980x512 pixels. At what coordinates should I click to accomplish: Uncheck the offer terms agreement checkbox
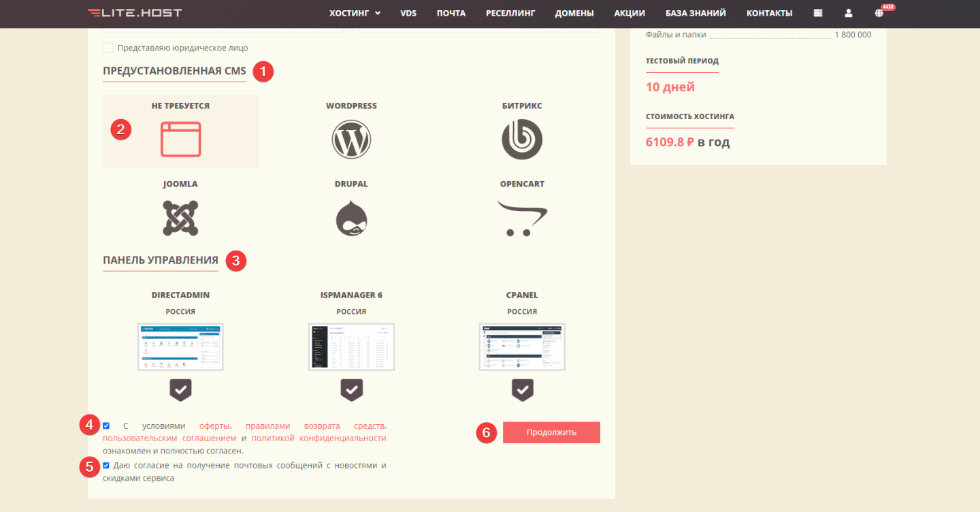tap(106, 426)
